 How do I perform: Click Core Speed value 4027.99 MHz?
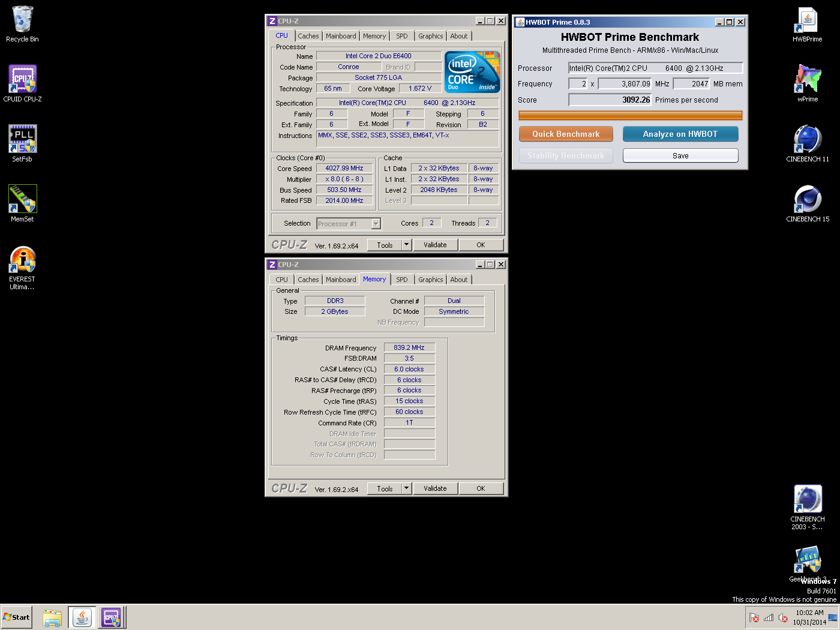[344, 169]
